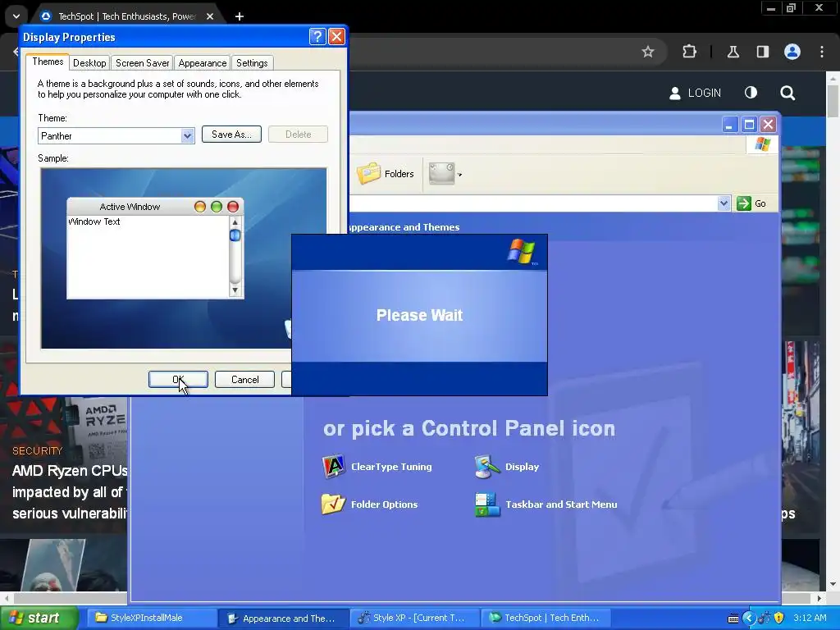The image size is (840, 630).
Task: Expand the Theme dropdown showing Panther
Action: pyautogui.click(x=187, y=135)
